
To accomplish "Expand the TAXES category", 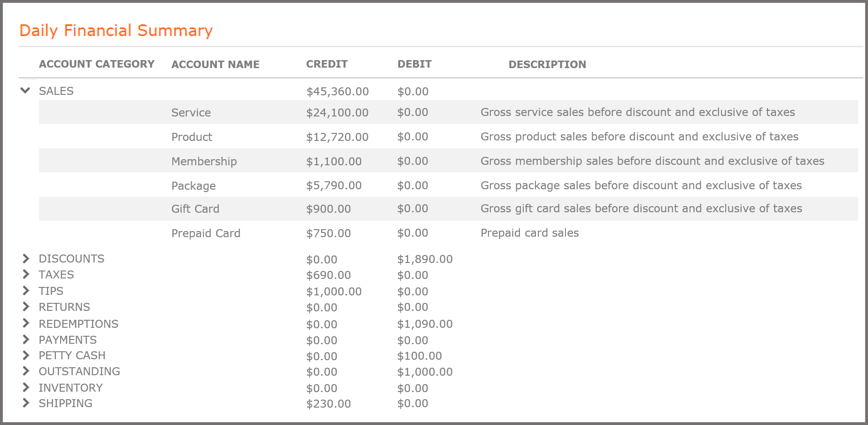I will click(x=26, y=274).
